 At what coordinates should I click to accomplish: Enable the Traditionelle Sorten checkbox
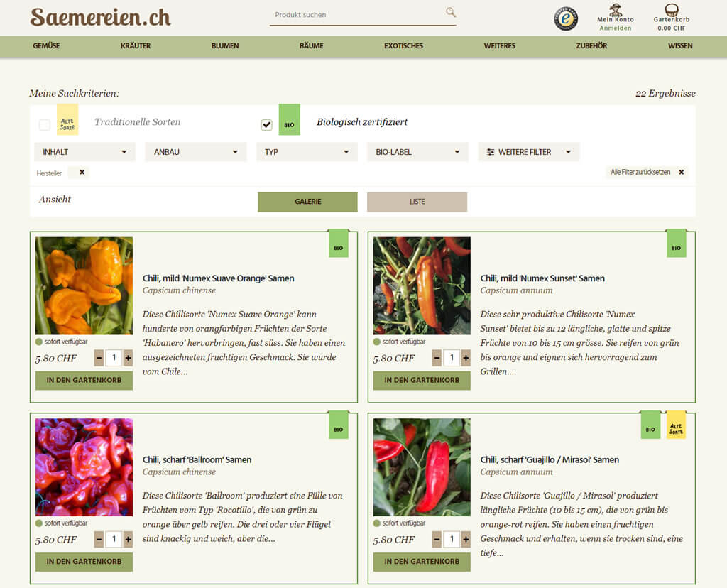[x=45, y=125]
